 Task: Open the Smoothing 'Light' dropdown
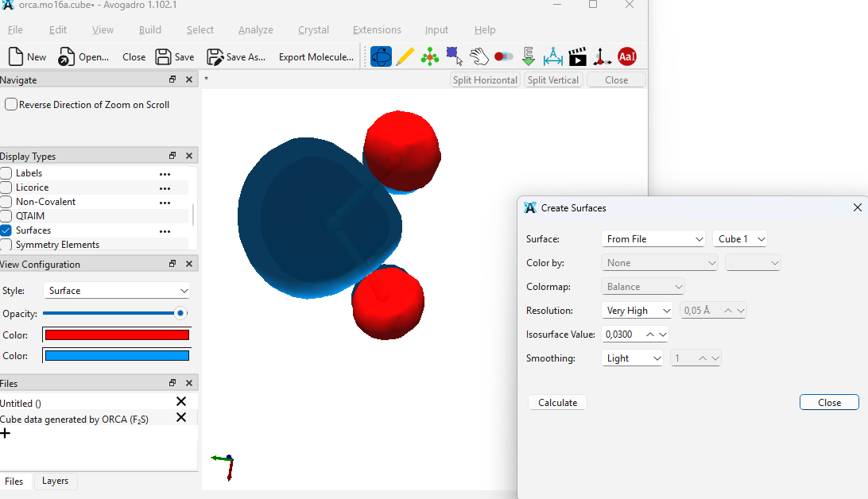click(633, 358)
